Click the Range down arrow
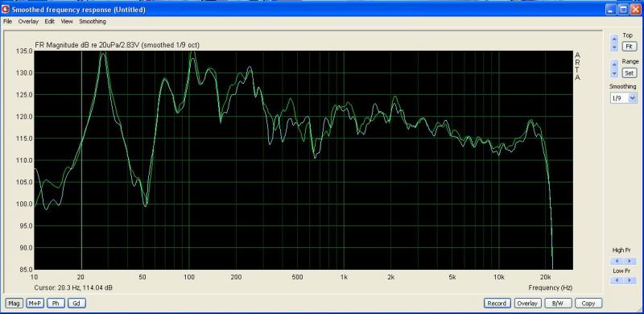 pyautogui.click(x=614, y=73)
